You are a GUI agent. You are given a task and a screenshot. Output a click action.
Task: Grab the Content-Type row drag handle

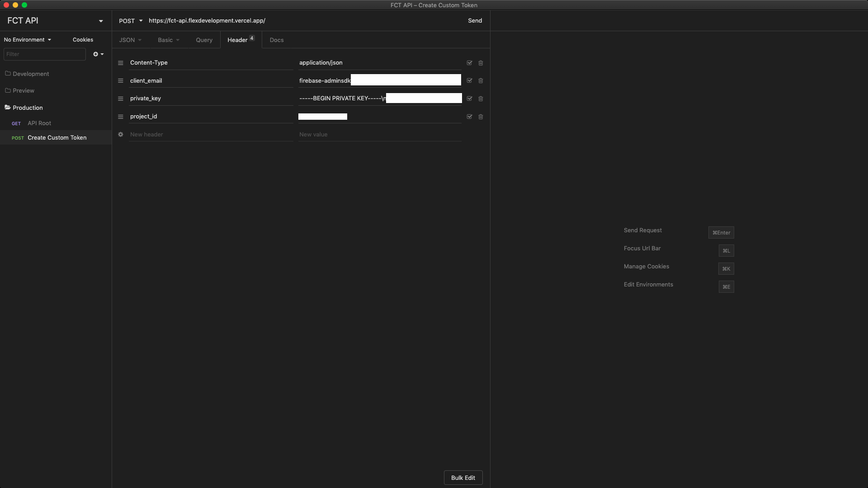pyautogui.click(x=121, y=63)
